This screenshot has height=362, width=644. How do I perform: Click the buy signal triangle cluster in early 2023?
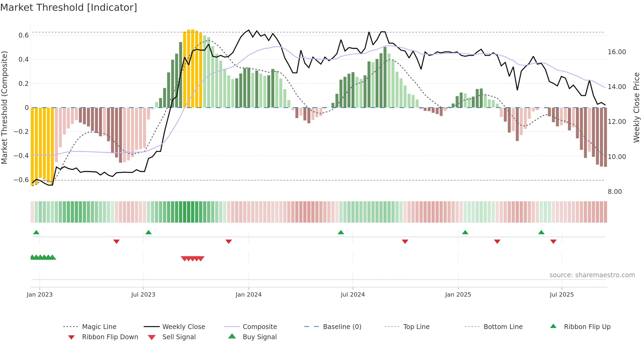(43, 257)
